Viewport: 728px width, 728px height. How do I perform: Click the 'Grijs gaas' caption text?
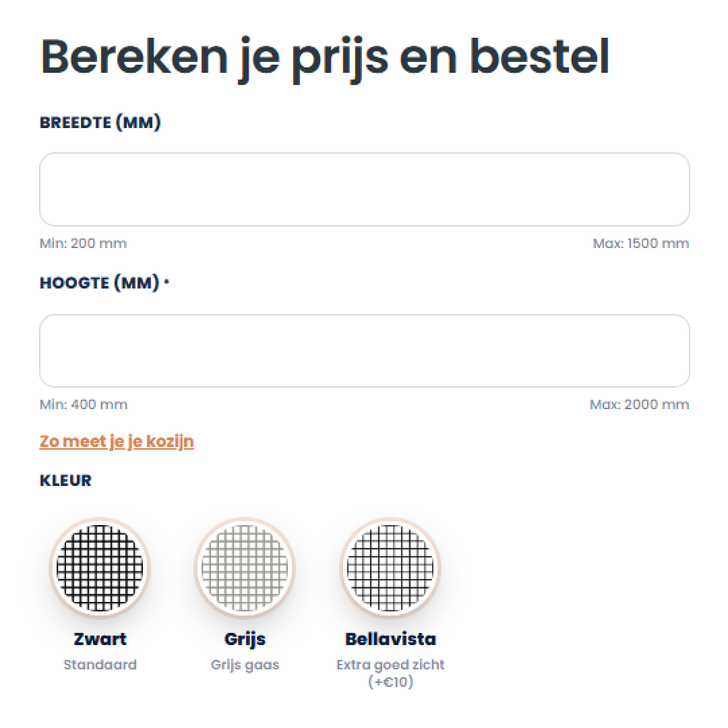pos(245,665)
